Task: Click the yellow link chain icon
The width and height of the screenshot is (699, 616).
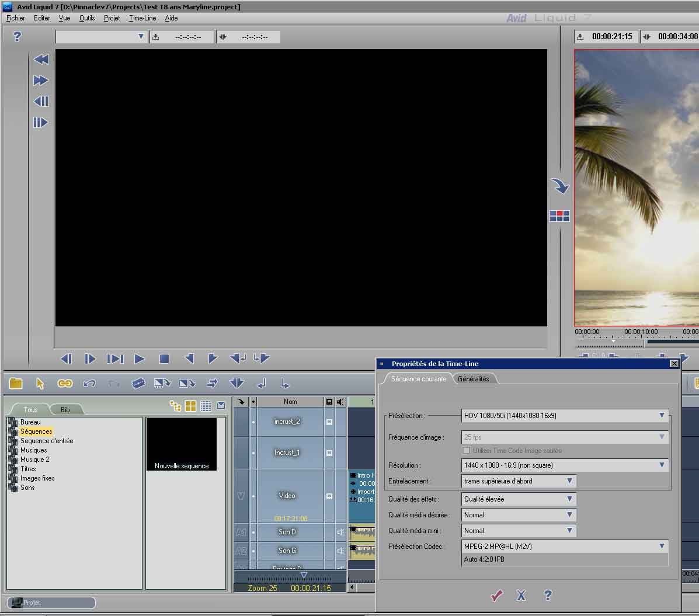Action: (x=65, y=384)
